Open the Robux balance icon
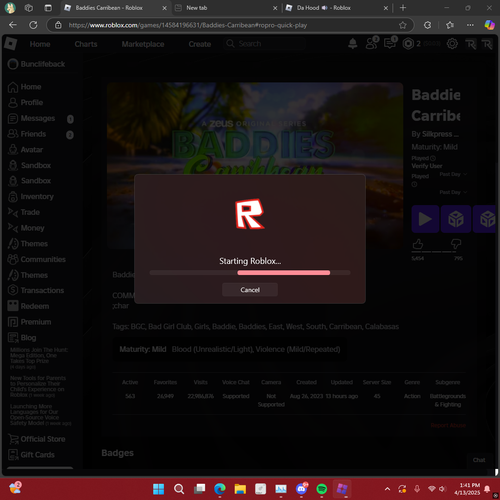The image size is (500, 500). point(408,44)
